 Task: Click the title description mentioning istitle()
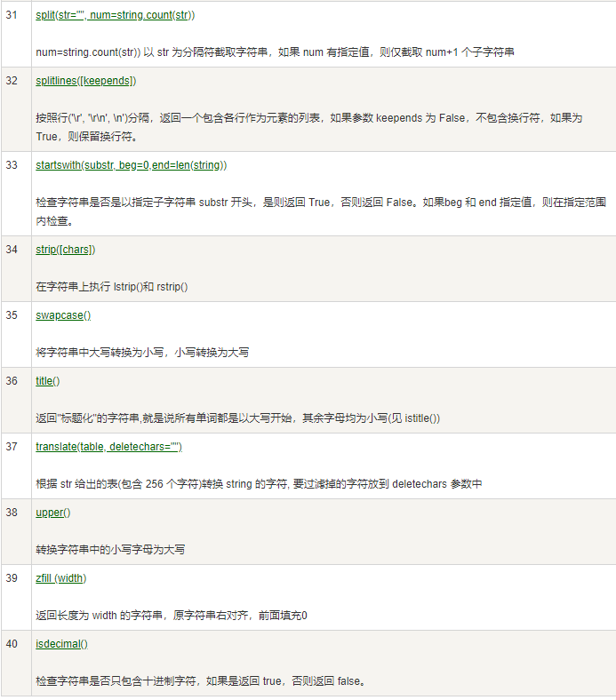click(x=237, y=418)
